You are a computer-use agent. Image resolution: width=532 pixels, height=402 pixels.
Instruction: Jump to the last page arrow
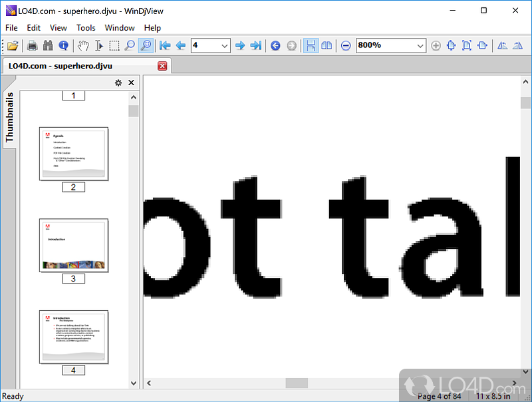[256, 45]
